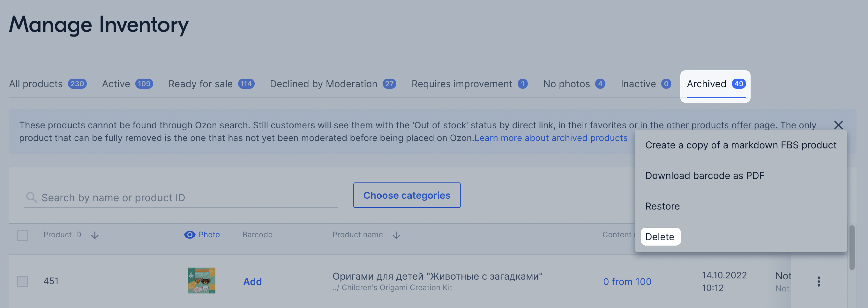Sort products by Product ID

tap(95, 235)
